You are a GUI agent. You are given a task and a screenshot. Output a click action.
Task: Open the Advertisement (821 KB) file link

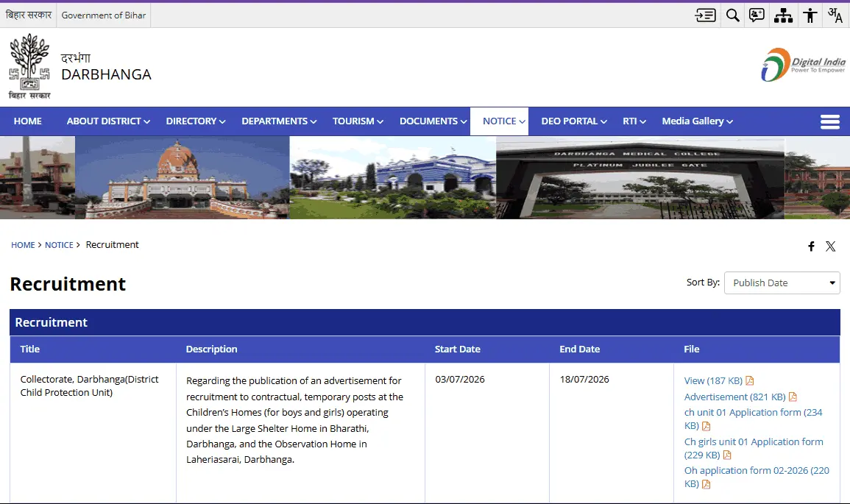[734, 397]
